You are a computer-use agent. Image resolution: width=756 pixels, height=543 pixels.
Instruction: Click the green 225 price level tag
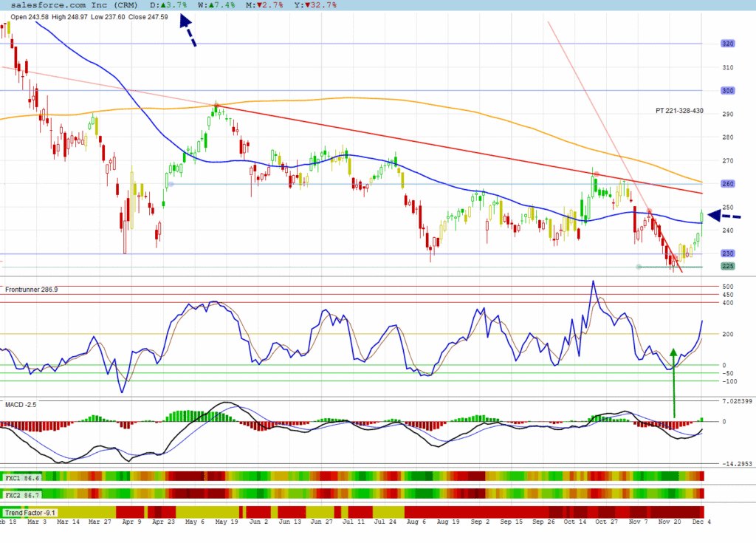[x=728, y=266]
